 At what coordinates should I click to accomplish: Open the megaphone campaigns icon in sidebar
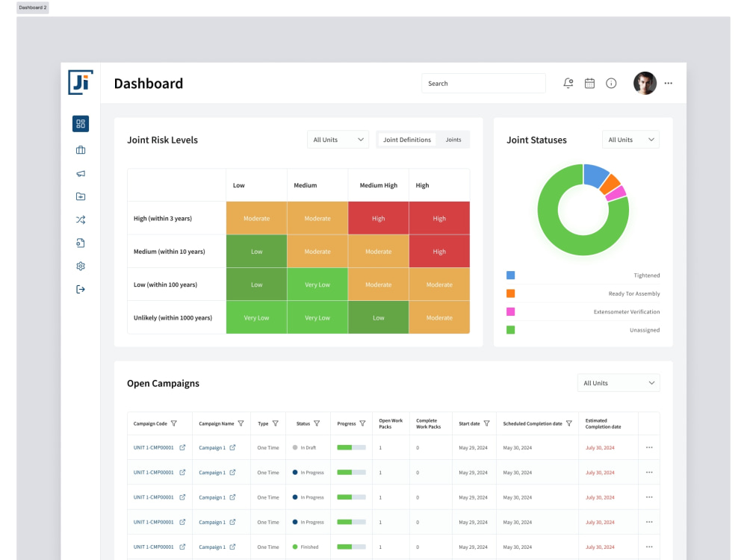coord(81,173)
